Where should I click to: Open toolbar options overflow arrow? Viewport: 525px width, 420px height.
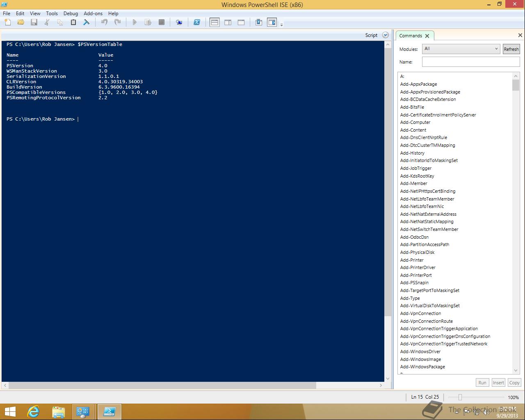click(281, 25)
